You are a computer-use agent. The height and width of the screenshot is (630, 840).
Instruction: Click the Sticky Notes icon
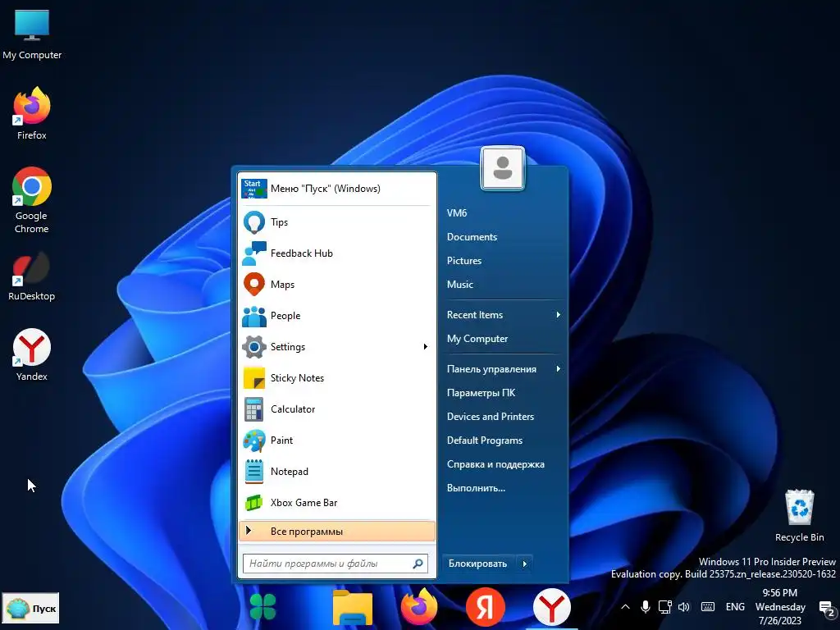(254, 378)
